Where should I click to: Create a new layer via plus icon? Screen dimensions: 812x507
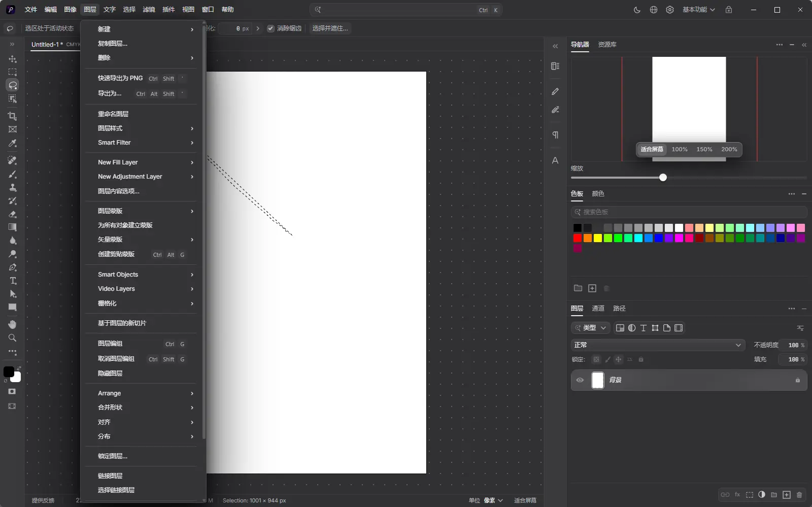click(787, 495)
